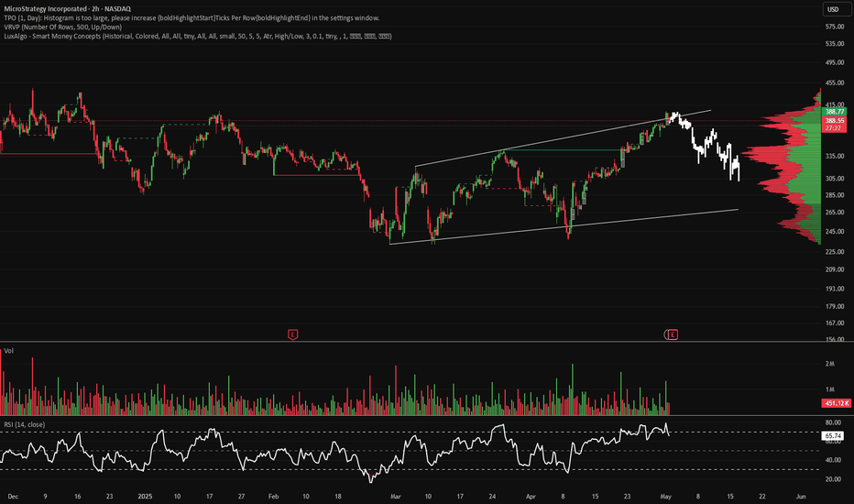
Task: Click the 2025 label on time axis
Action: point(147,495)
